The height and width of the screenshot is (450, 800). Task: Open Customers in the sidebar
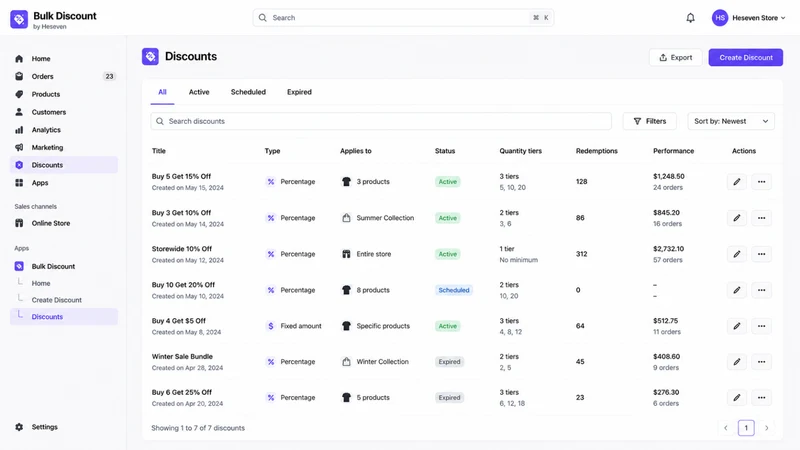[64, 112]
